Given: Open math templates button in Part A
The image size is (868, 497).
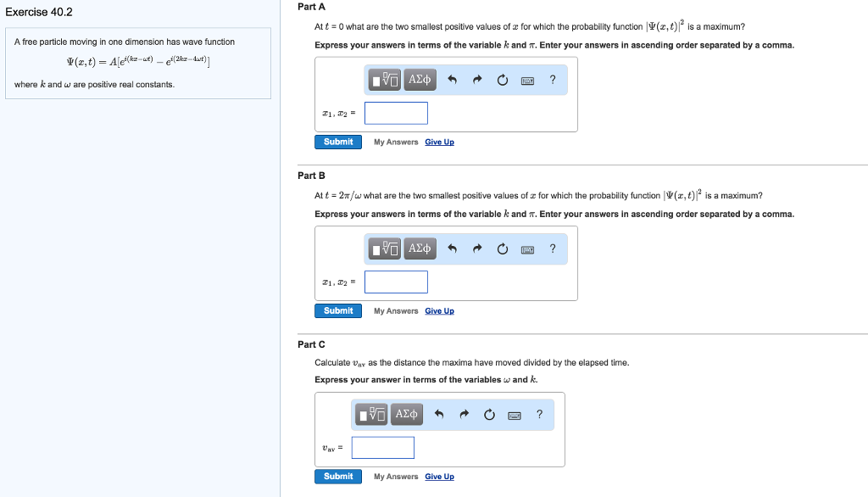Looking at the screenshot, I should [385, 80].
